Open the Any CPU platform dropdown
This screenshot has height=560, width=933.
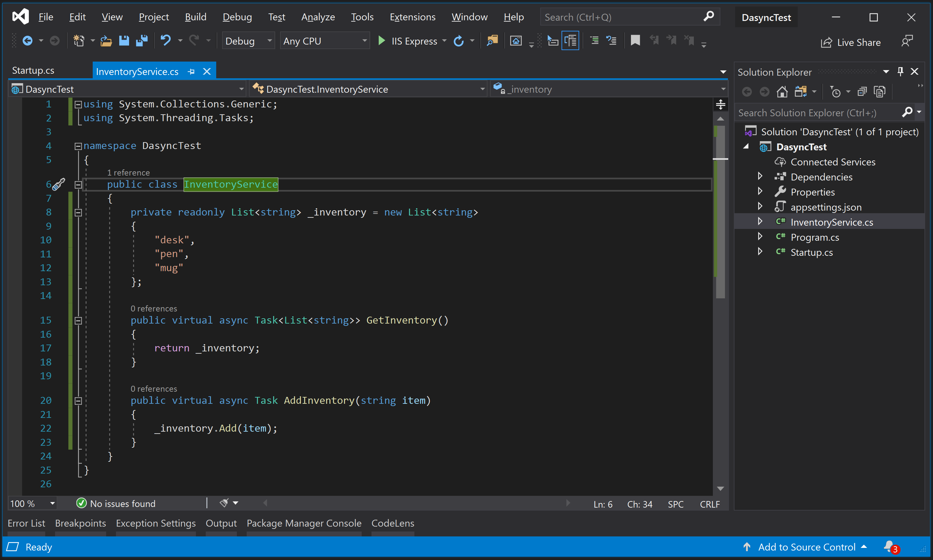[x=325, y=41]
